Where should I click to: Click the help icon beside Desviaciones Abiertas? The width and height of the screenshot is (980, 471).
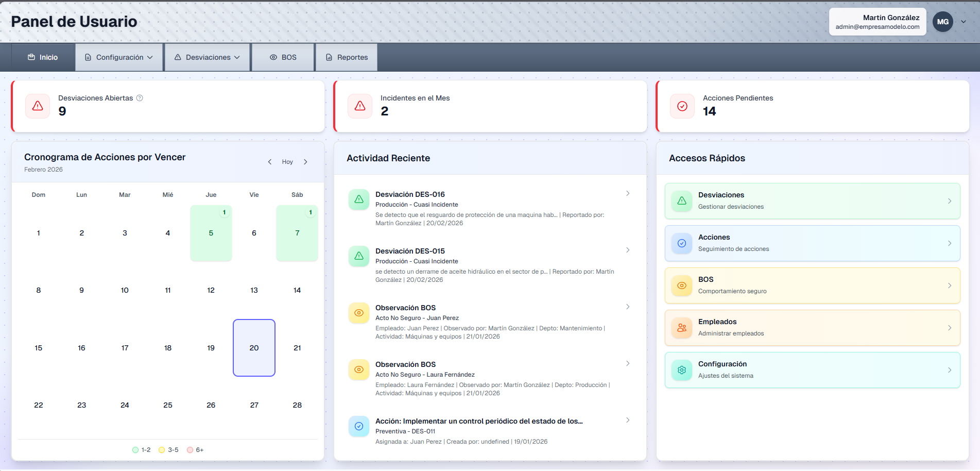pyautogui.click(x=140, y=98)
